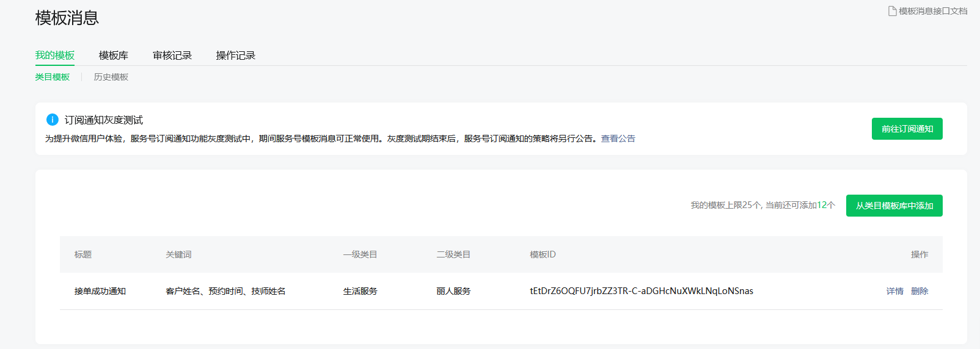Open the 审核记录 tab
Screen dimensions: 980x349
tap(172, 56)
